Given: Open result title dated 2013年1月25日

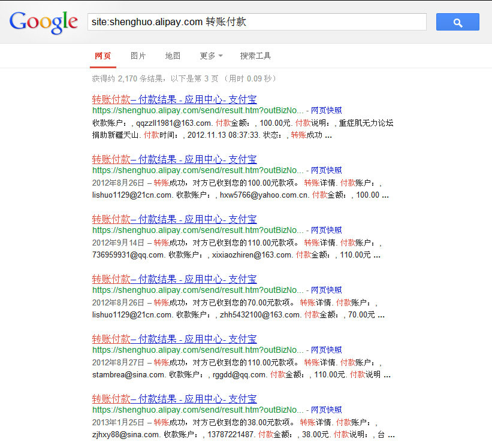Looking at the screenshot, I should pyautogui.click(x=174, y=399).
